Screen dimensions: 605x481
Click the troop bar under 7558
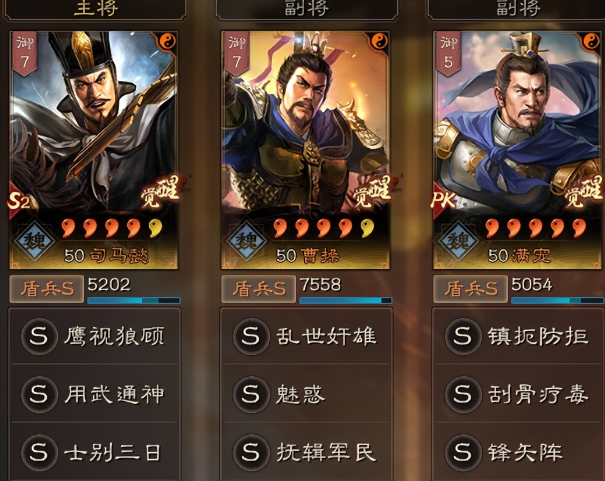tap(345, 300)
